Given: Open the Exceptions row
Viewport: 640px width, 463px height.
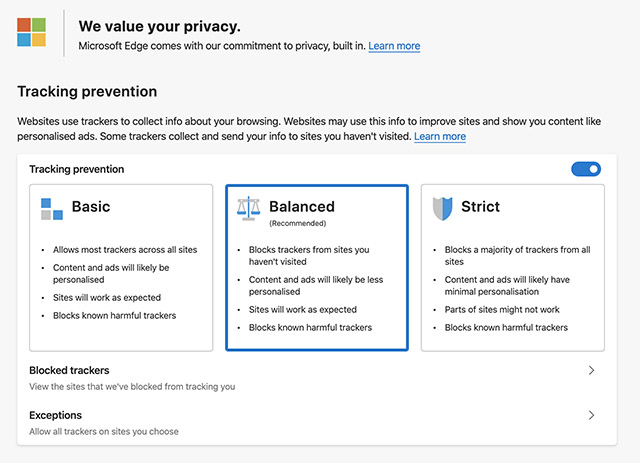Looking at the screenshot, I should 300,422.
